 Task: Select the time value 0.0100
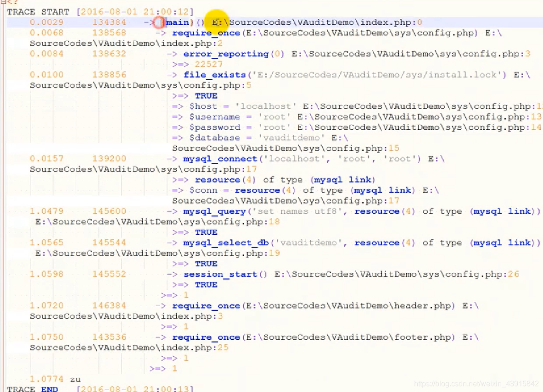click(47, 75)
